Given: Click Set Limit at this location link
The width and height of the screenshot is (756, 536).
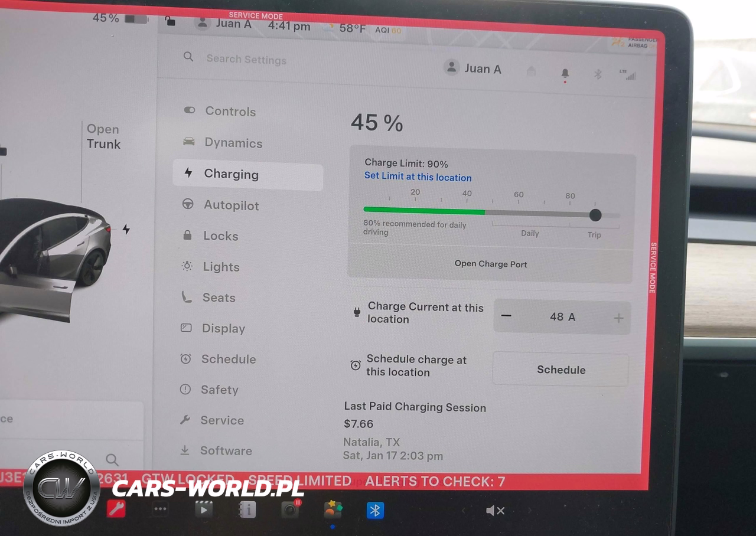Looking at the screenshot, I should tap(418, 177).
